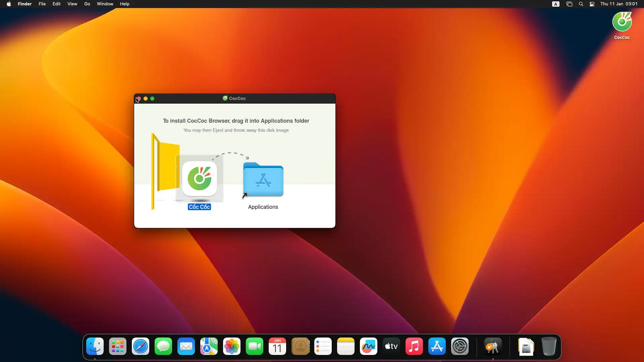Open the Go menu
This screenshot has width=644, height=362.
(87, 4)
